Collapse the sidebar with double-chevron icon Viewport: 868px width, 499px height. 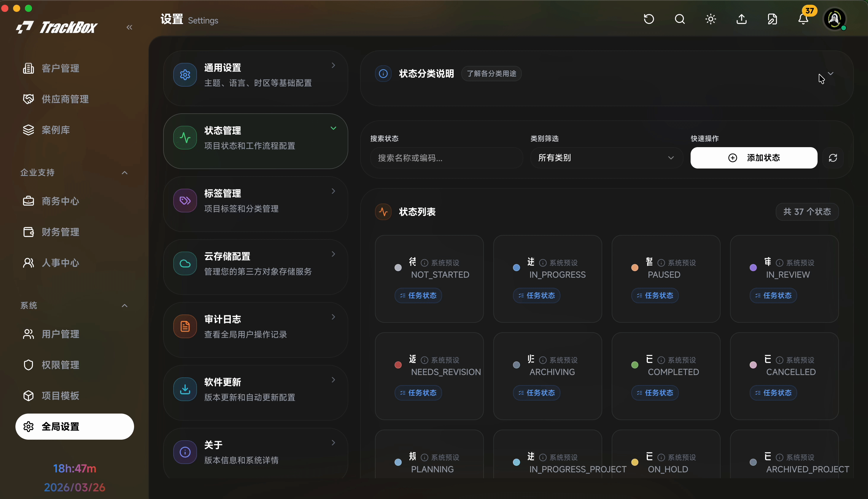pos(129,27)
